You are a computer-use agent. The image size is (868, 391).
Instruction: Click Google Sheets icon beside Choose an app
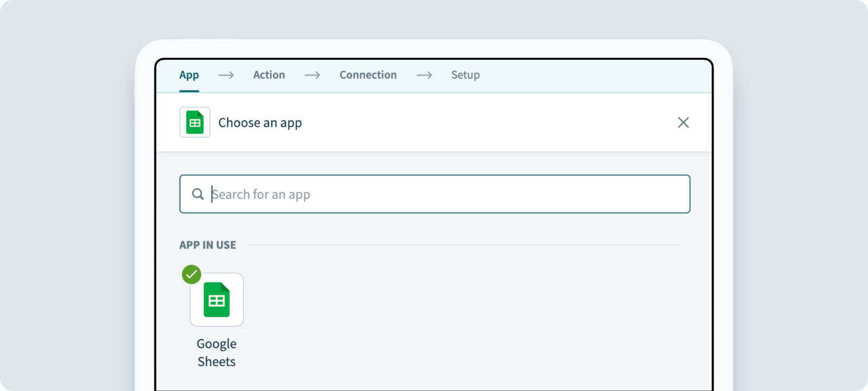pyautogui.click(x=195, y=122)
